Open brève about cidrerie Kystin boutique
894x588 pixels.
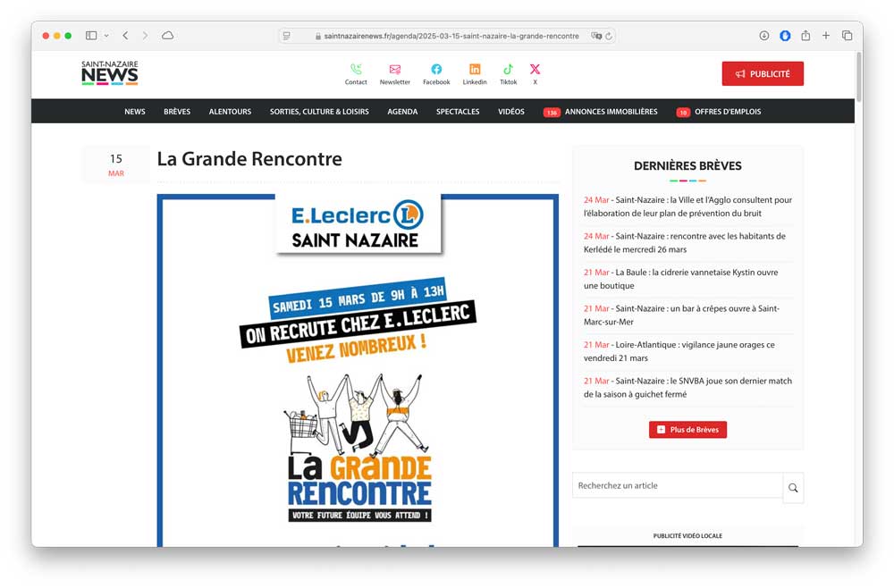tap(680, 279)
